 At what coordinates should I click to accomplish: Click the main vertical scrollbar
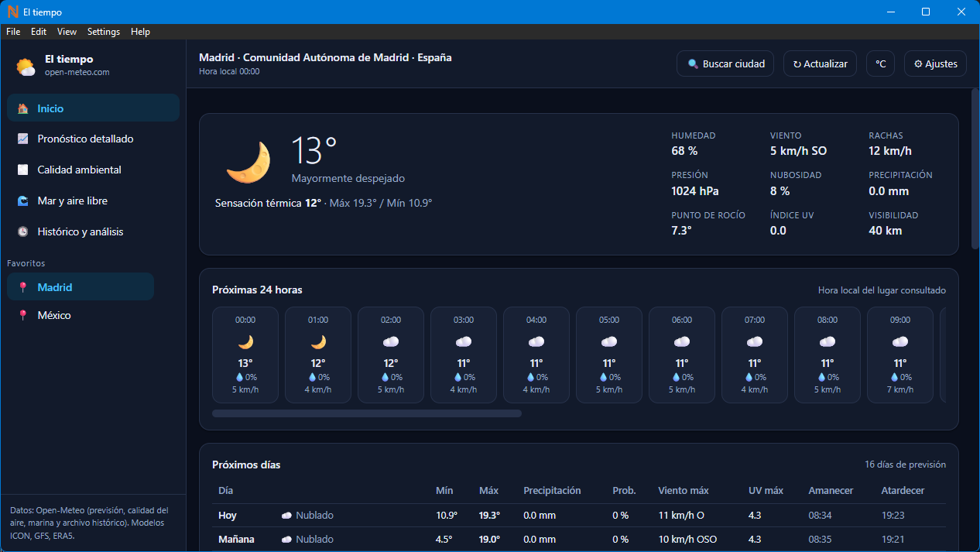coord(975,169)
